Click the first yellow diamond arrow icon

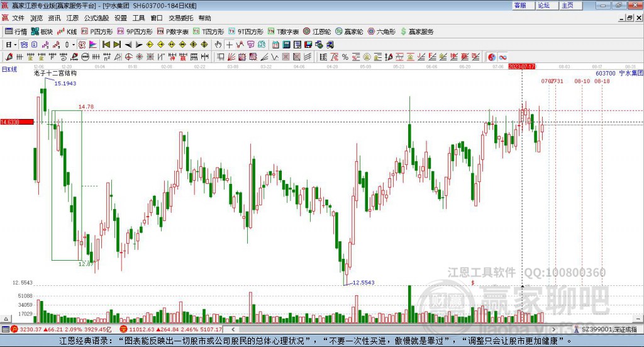(150, 45)
